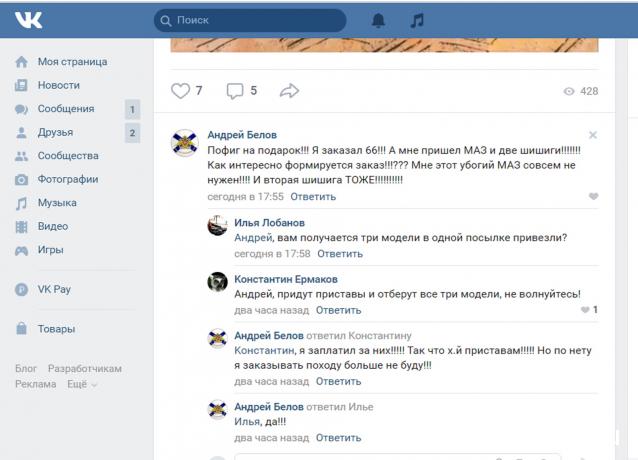Click timestamp сегодня в 17:58
The image size is (638, 460).
[x=272, y=254]
